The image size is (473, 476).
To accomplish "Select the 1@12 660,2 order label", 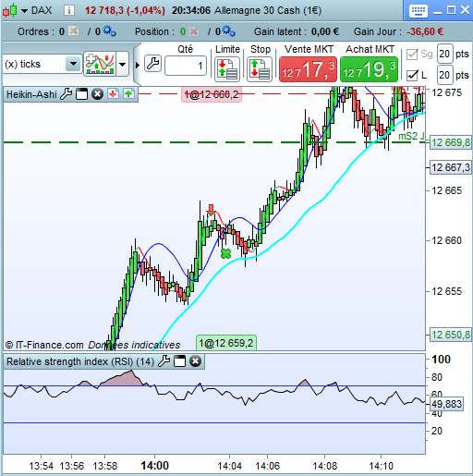I will pyautogui.click(x=212, y=94).
